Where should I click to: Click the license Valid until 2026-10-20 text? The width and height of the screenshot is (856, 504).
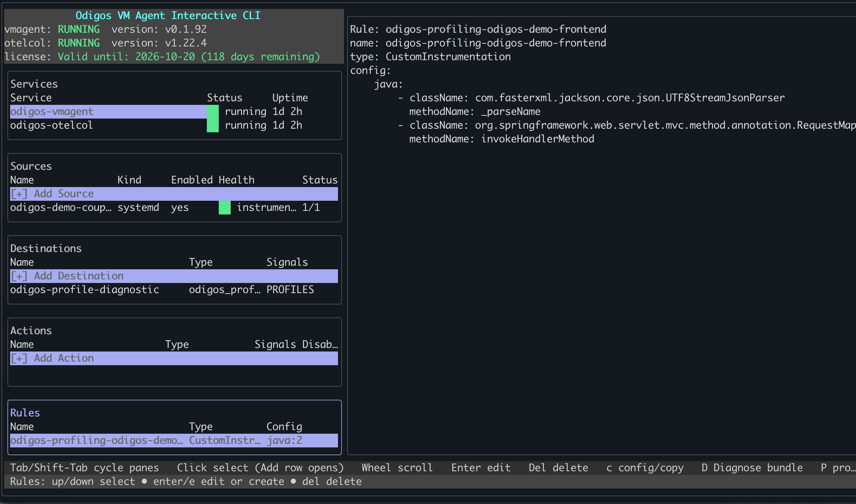[189, 57]
